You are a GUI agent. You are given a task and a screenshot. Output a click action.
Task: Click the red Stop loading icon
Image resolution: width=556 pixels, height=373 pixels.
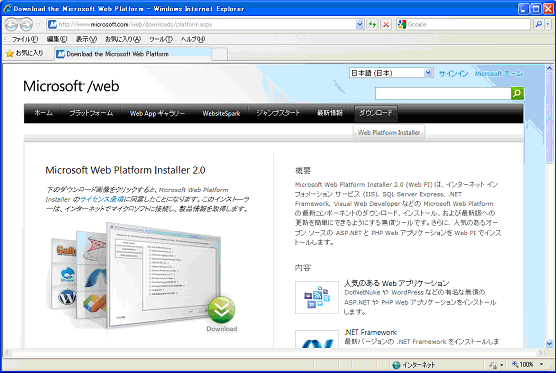(x=386, y=24)
